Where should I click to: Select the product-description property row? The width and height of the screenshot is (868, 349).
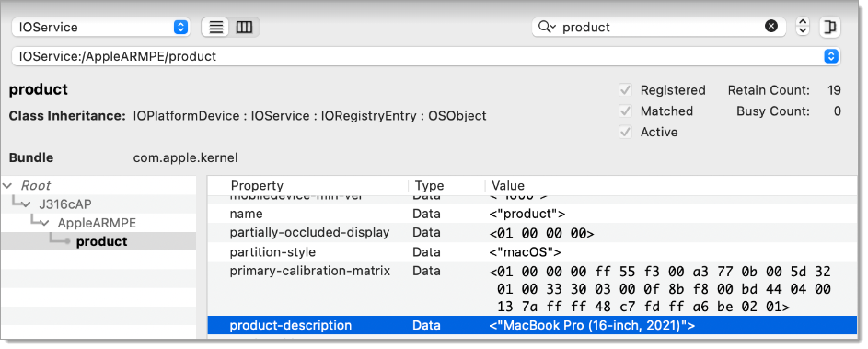(532, 325)
